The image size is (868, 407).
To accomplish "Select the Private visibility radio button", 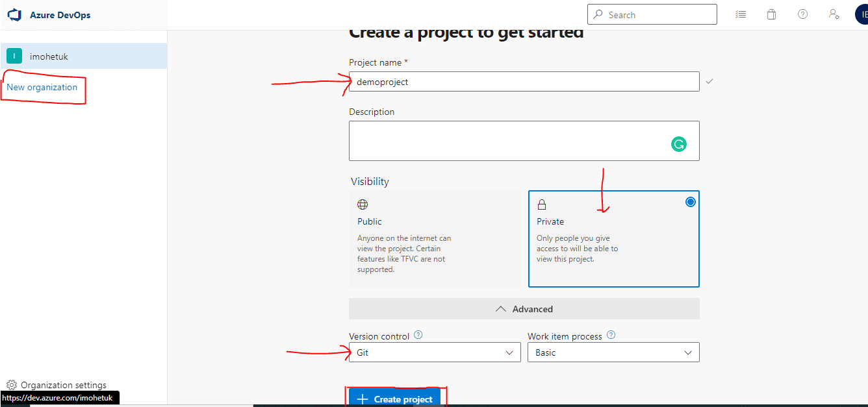I will 690,202.
